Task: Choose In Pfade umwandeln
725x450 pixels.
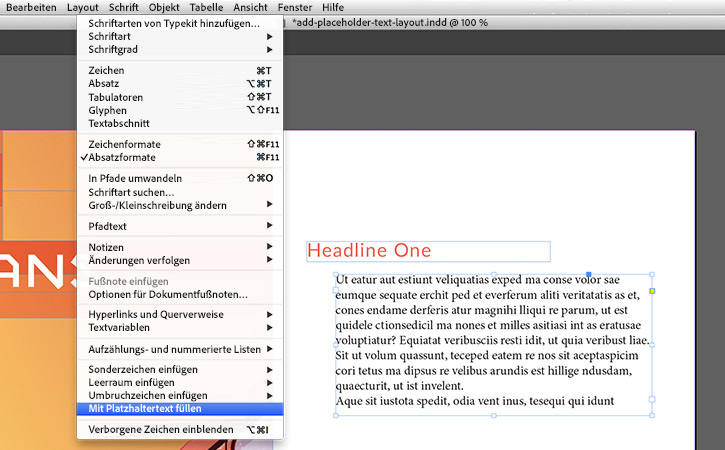Action: pos(180,178)
